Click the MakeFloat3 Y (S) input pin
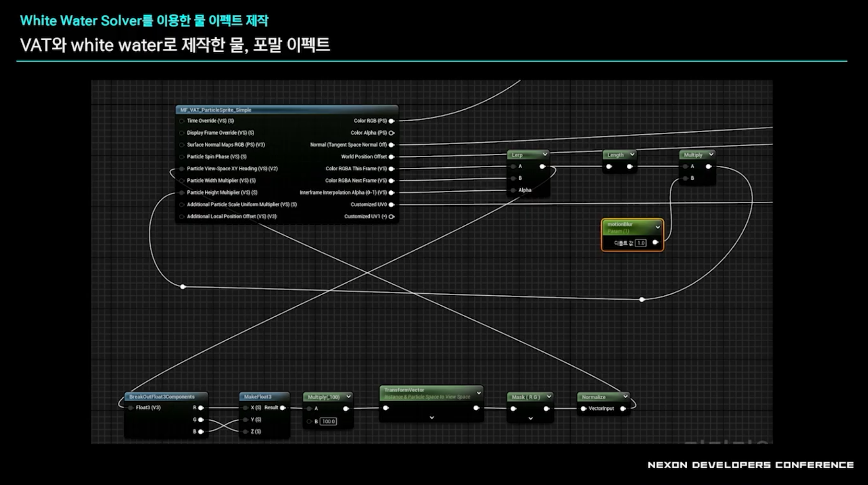The width and height of the screenshot is (868, 485). (246, 420)
